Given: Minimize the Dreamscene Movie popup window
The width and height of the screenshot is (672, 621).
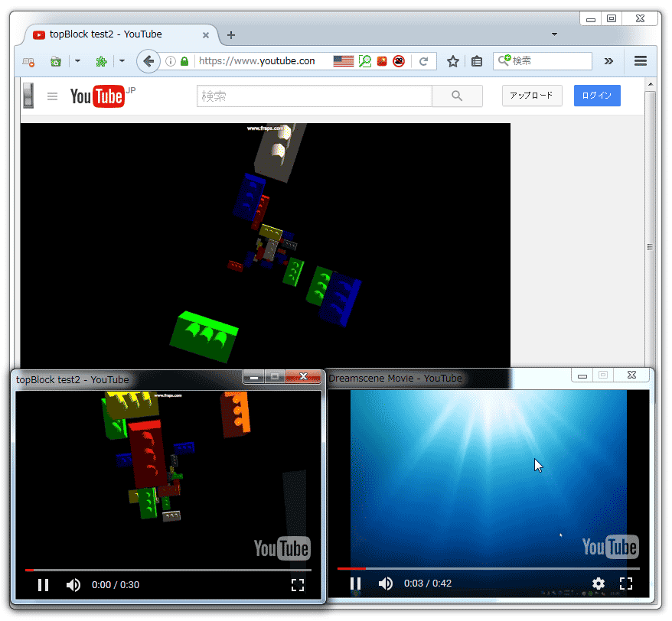Looking at the screenshot, I should click(582, 376).
